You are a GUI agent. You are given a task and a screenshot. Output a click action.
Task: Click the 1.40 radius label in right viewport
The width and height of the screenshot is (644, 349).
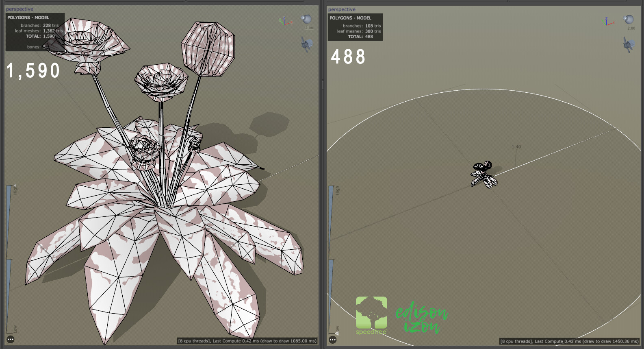(516, 147)
